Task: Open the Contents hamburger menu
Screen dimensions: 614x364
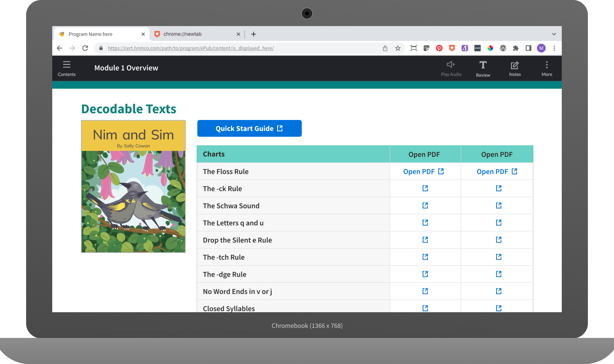Action: pos(66,68)
